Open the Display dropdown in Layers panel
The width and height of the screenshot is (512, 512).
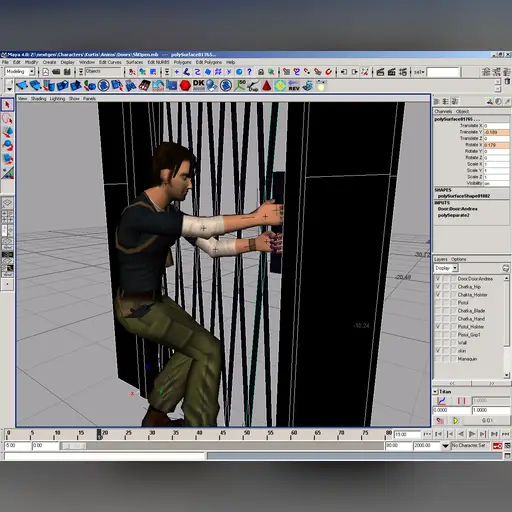click(455, 268)
